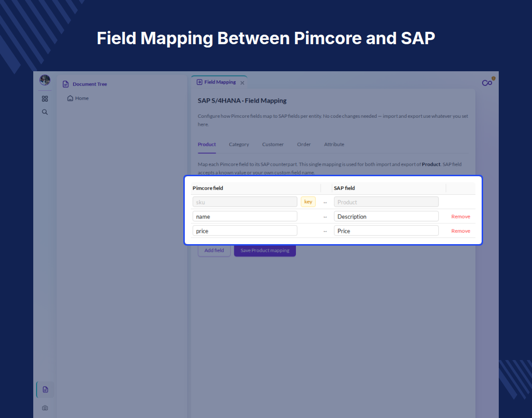Select the Home tree item

[x=78, y=98]
